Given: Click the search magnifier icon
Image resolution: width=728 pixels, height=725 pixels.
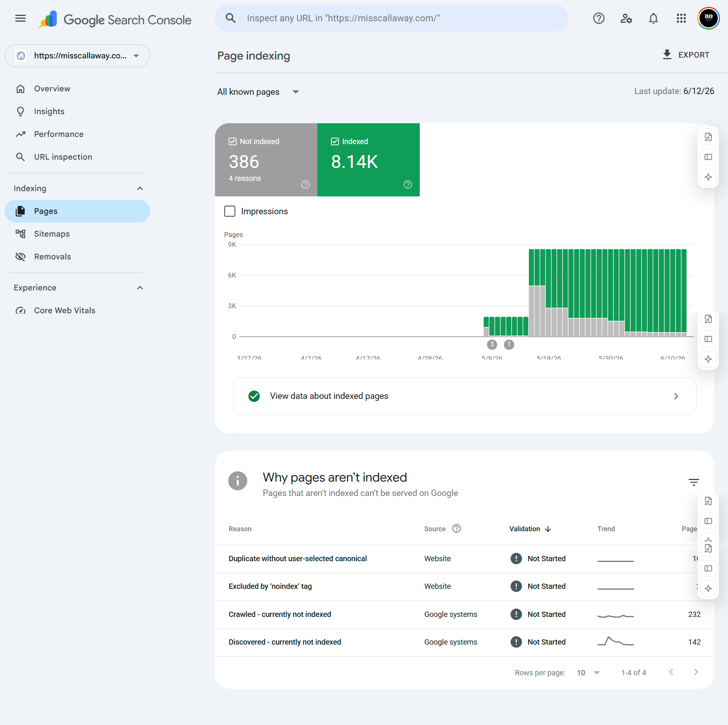Looking at the screenshot, I should click(x=231, y=18).
